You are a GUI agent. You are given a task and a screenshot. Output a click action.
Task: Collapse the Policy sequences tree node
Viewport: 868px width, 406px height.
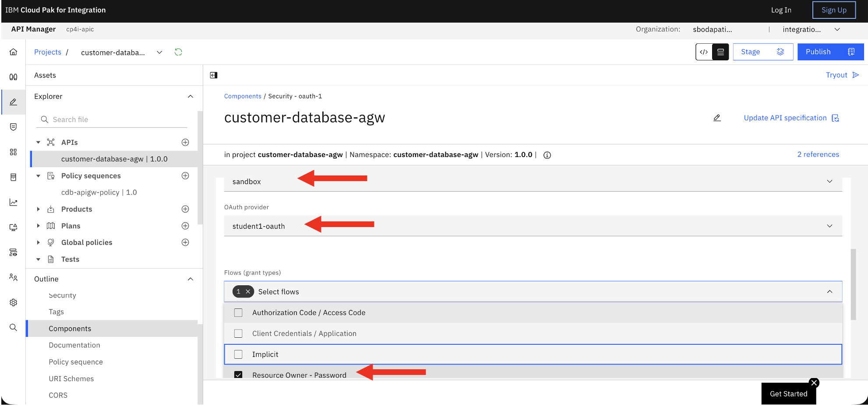coord(38,176)
